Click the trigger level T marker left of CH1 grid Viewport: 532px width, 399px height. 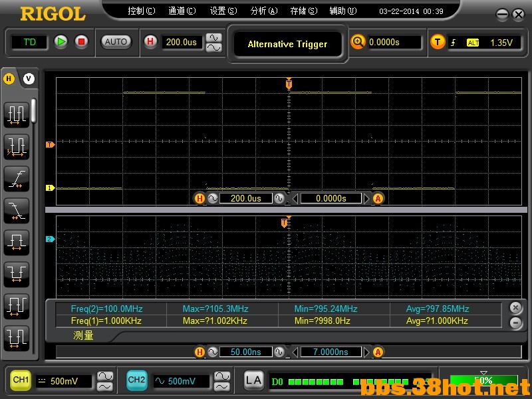point(51,145)
